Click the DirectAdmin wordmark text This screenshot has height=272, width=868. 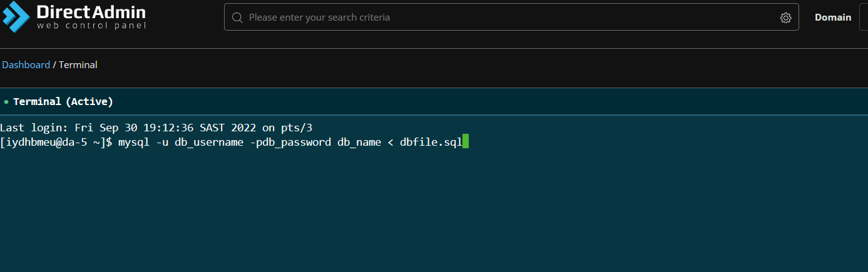point(91,13)
